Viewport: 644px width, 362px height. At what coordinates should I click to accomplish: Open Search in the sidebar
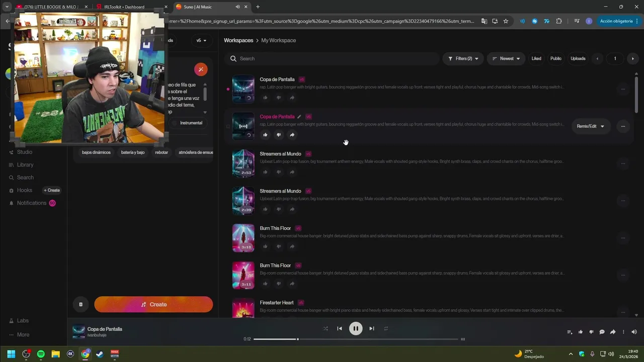click(21, 177)
